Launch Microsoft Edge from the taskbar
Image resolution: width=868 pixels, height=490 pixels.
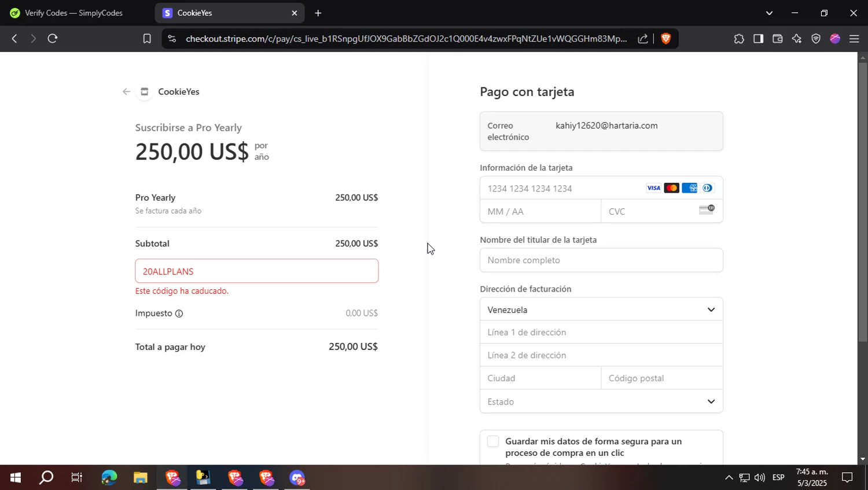click(x=109, y=478)
